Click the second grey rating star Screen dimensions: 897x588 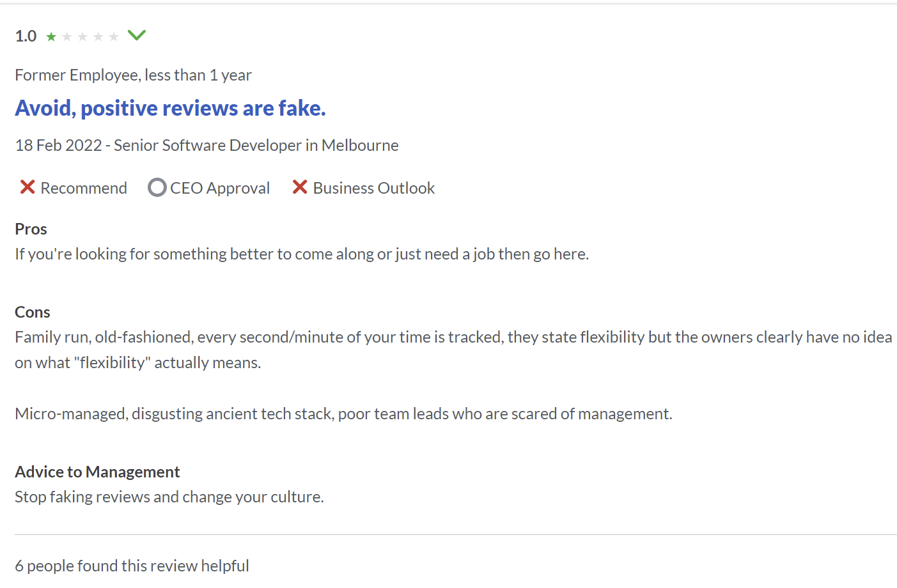coord(66,36)
